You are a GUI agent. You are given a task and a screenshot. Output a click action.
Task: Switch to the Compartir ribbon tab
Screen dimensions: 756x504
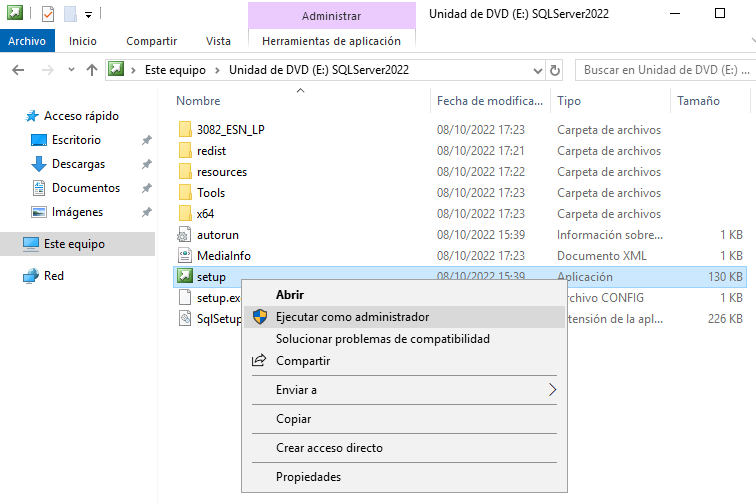pyautogui.click(x=151, y=41)
